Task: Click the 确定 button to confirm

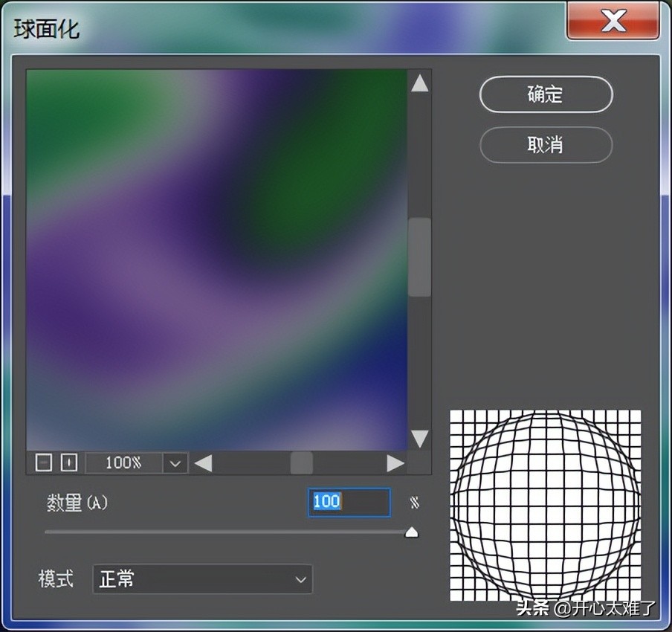Action: click(x=546, y=94)
